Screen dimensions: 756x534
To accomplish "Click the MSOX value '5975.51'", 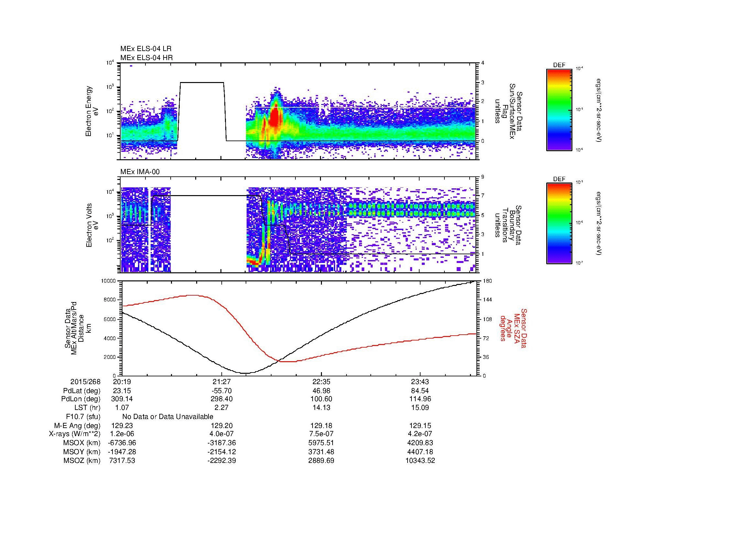I will tap(321, 443).
